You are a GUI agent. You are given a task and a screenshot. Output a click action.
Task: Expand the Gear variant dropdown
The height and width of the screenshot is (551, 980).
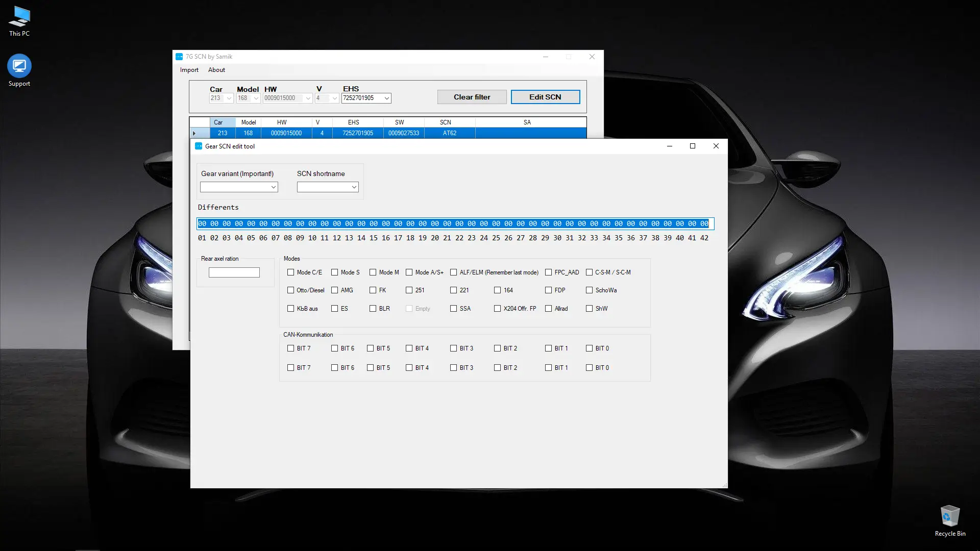click(x=273, y=187)
